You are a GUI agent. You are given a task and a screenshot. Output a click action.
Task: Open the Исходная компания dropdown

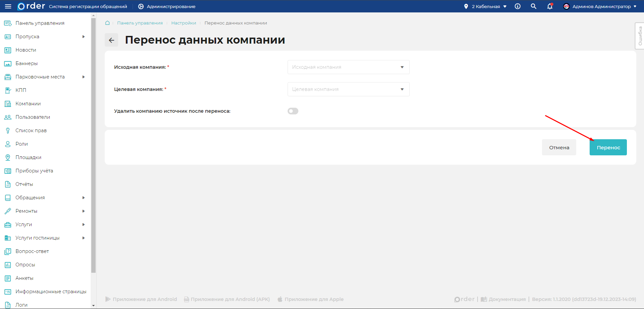(x=348, y=67)
